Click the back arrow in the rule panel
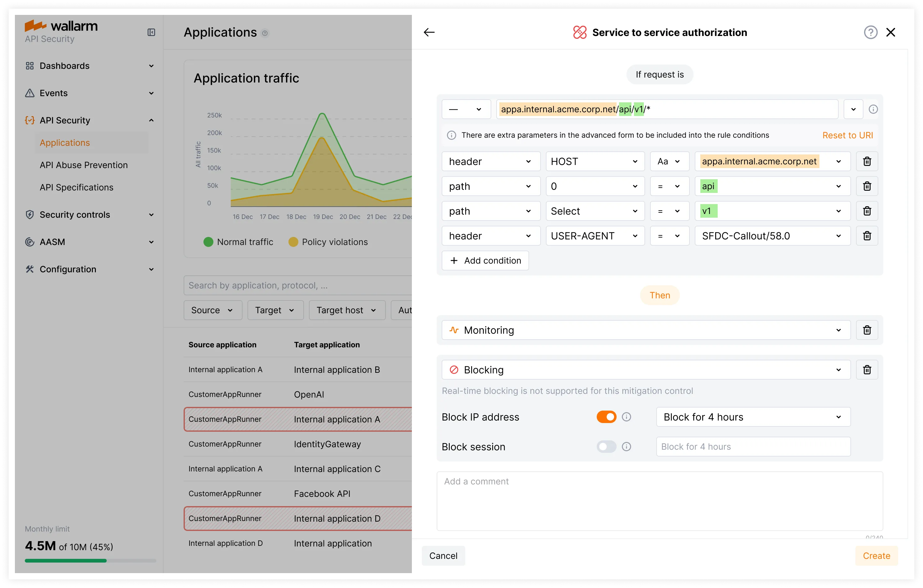The height and width of the screenshot is (588, 923). pos(429,32)
